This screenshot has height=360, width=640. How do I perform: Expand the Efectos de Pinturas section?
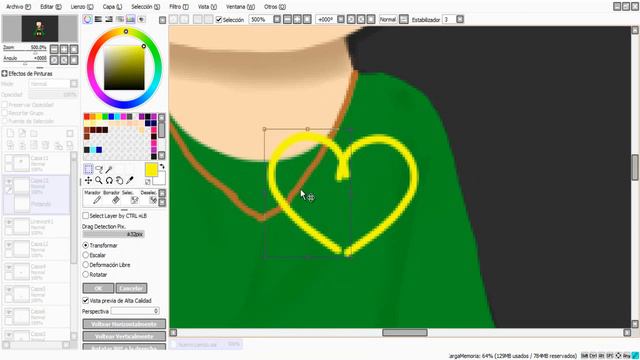pyautogui.click(x=4, y=73)
